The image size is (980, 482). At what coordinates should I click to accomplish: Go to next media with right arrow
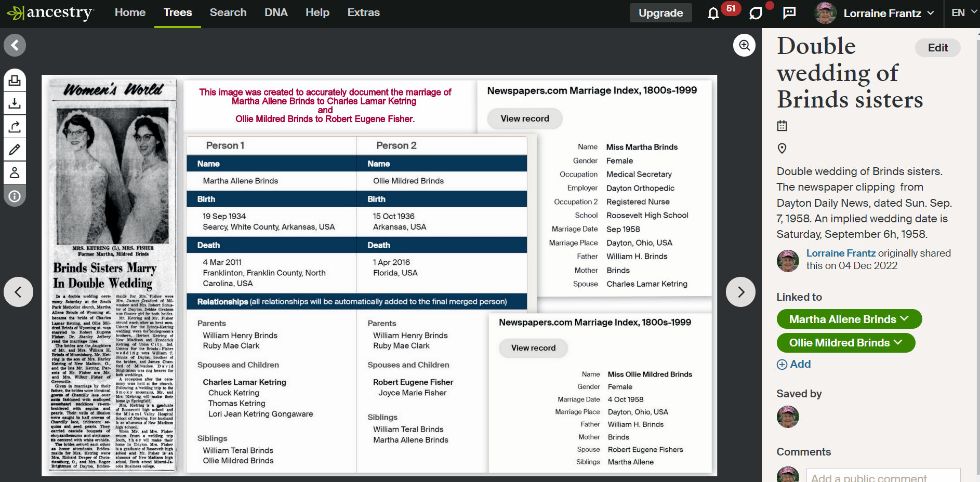pyautogui.click(x=740, y=292)
